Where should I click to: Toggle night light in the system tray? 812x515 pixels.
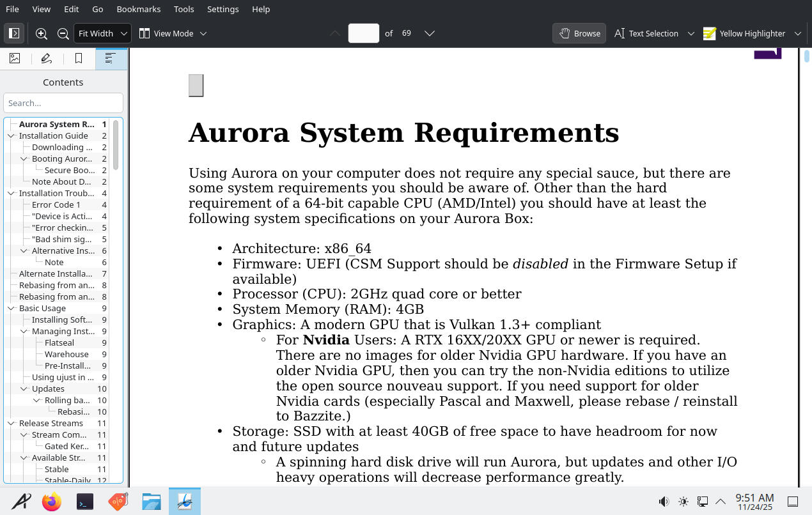[683, 502]
